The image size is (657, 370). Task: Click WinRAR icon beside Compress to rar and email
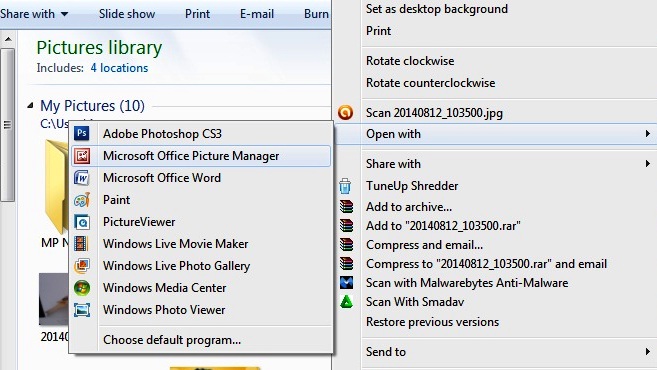pyautogui.click(x=346, y=264)
